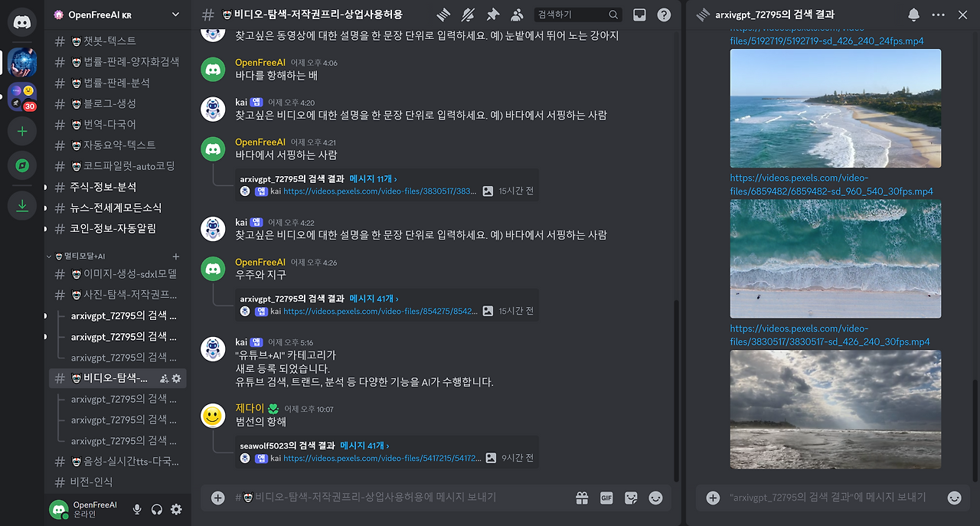Open the help question mark icon
980x526 pixels.
pos(664,14)
